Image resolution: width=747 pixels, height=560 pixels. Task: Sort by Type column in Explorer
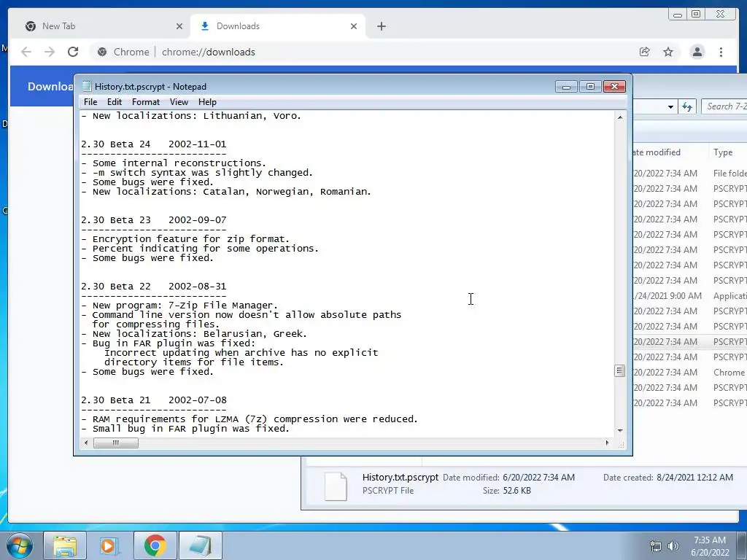click(727, 152)
